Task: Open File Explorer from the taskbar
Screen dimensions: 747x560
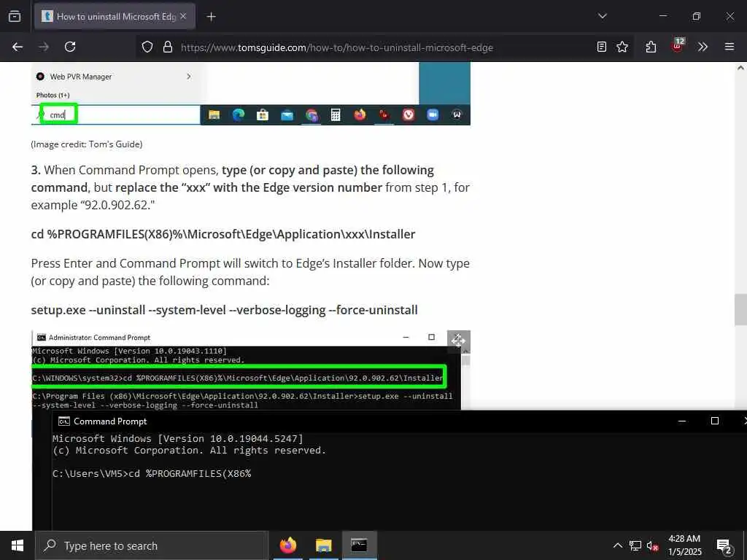Action: pos(323,545)
